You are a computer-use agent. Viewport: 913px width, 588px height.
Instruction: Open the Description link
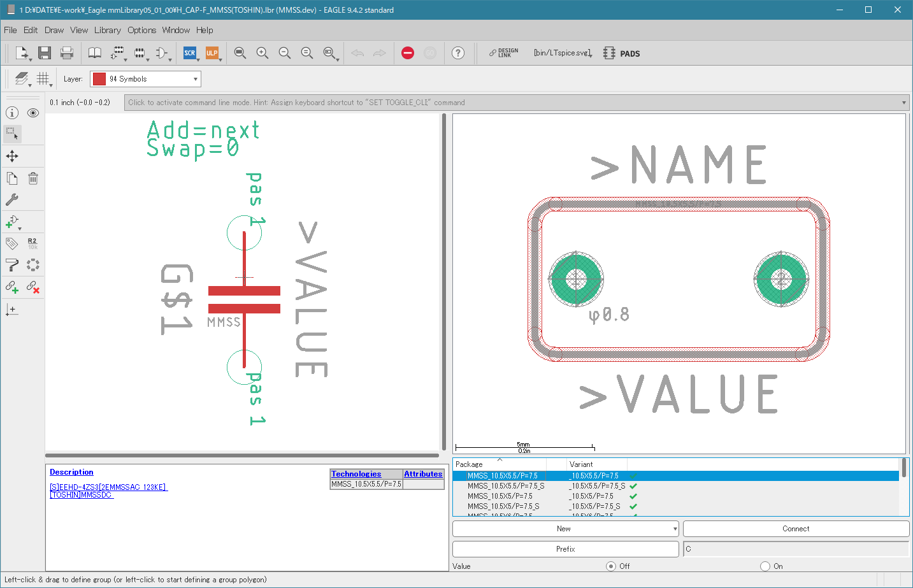pyautogui.click(x=71, y=472)
